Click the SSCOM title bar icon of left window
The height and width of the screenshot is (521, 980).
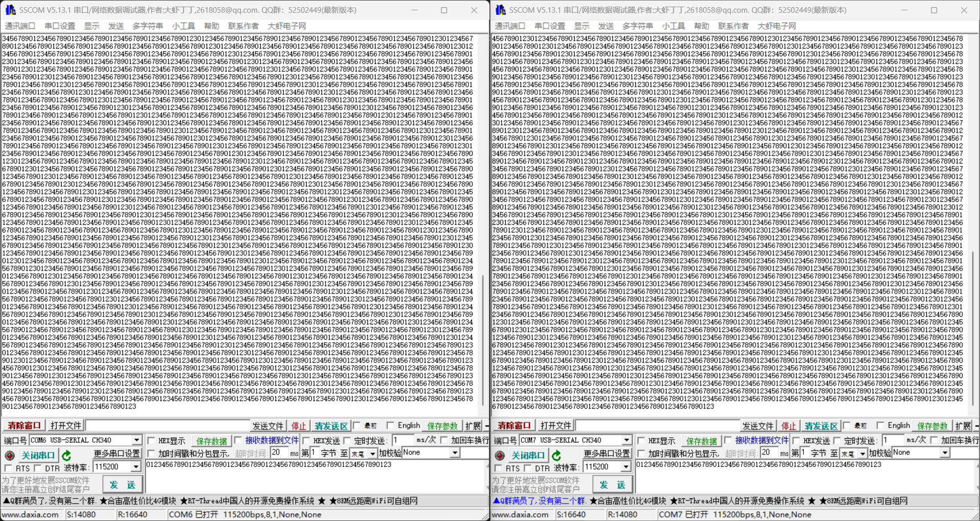coord(10,10)
